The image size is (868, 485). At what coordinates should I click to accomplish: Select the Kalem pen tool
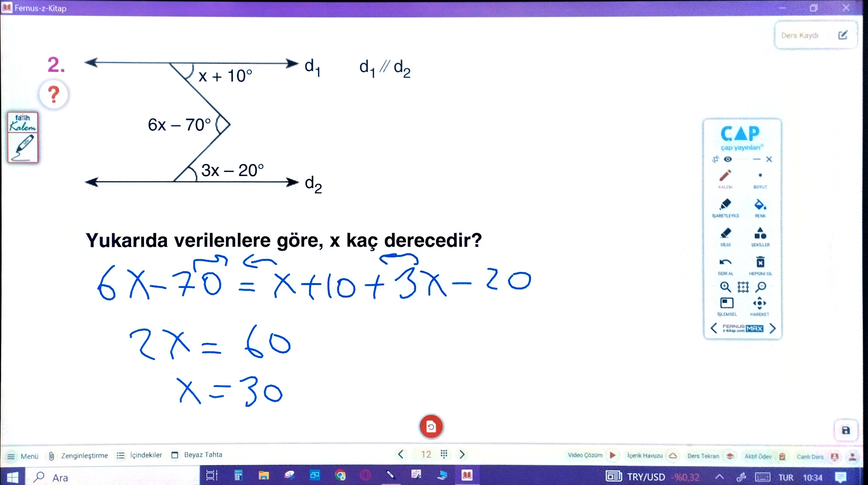[x=725, y=176]
